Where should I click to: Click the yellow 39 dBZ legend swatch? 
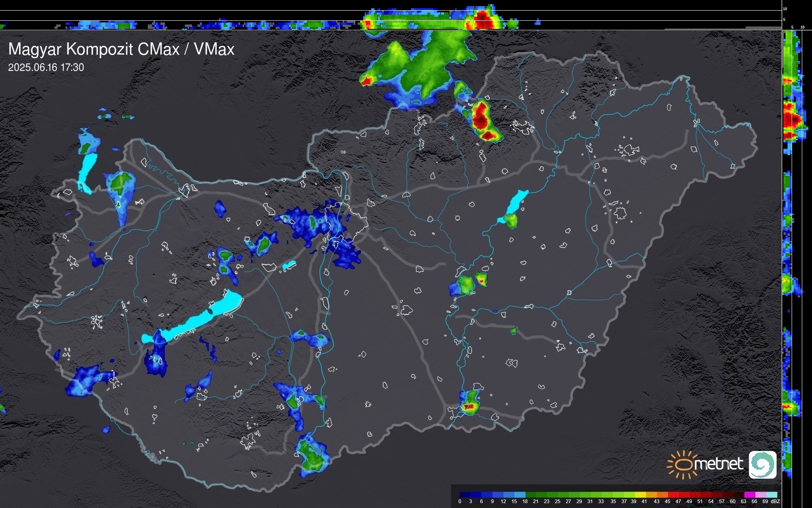click(x=640, y=495)
